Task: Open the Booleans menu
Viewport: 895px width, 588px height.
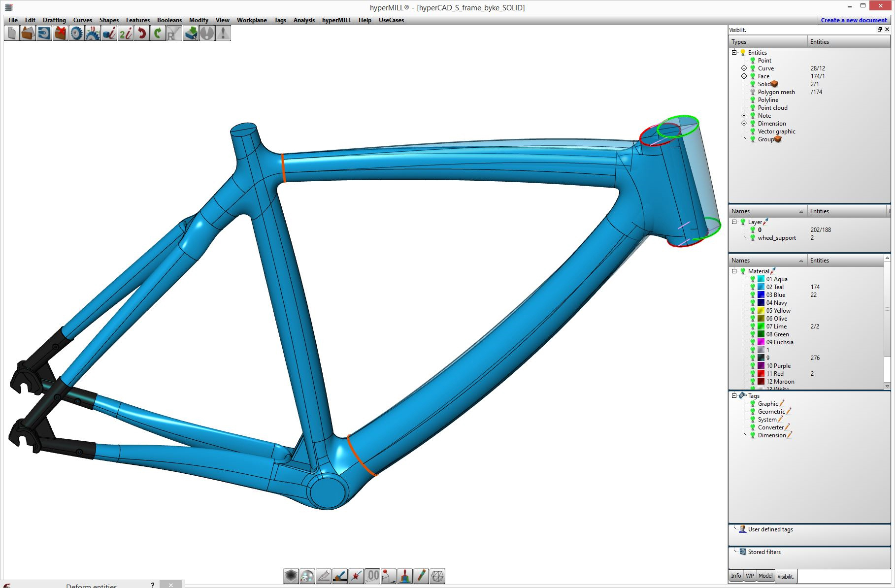Action: point(169,20)
